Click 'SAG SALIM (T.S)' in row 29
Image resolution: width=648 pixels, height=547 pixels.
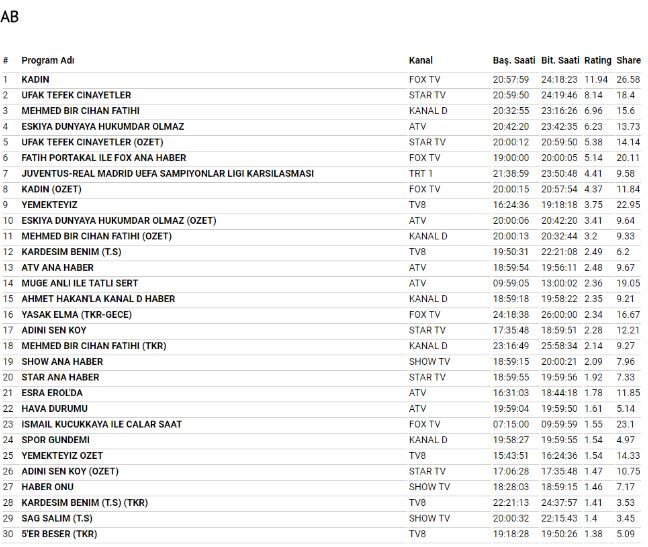57,518
